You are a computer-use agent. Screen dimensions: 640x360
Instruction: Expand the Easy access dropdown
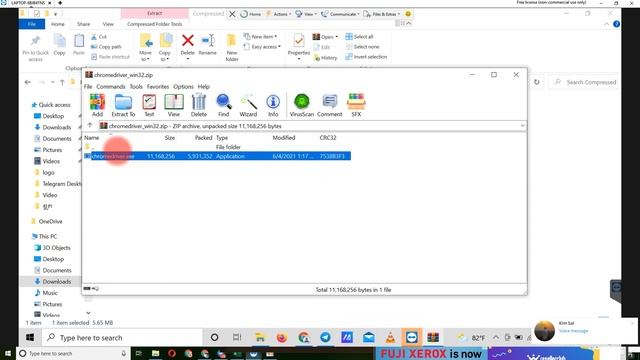point(262,47)
